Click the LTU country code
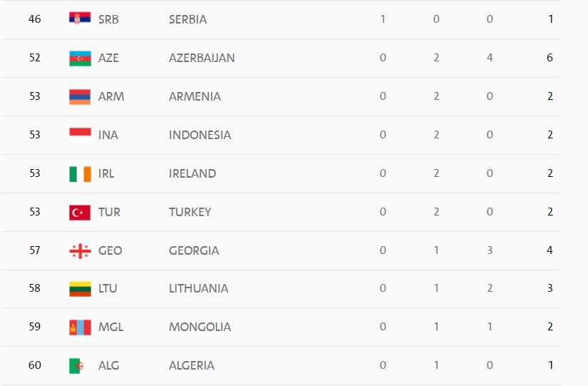 108,289
